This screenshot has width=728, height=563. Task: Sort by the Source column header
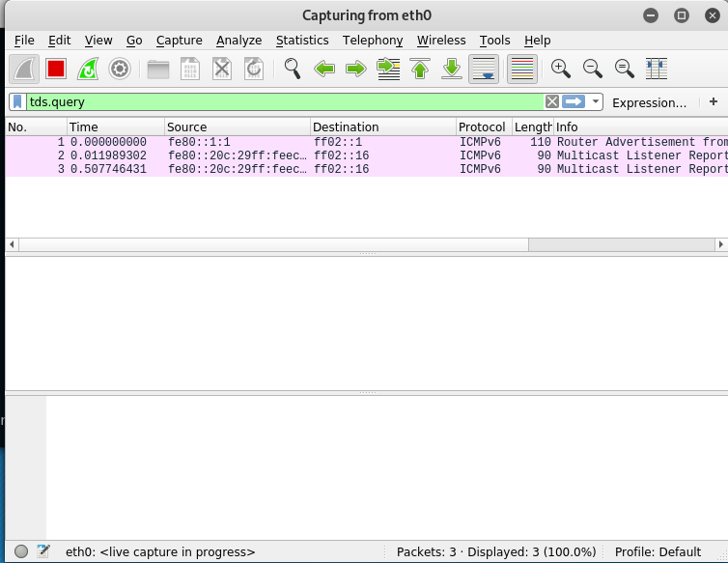[x=238, y=127]
